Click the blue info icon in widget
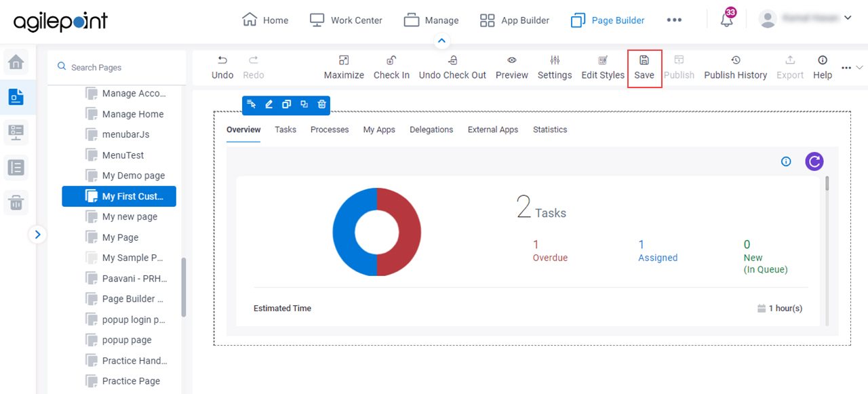The height and width of the screenshot is (394, 868). click(x=786, y=161)
